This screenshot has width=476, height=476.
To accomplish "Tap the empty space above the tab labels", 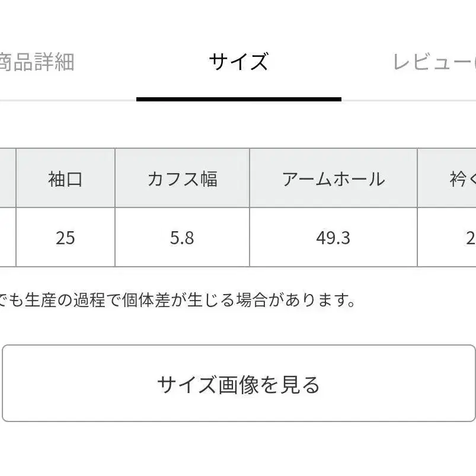I will pos(238,21).
